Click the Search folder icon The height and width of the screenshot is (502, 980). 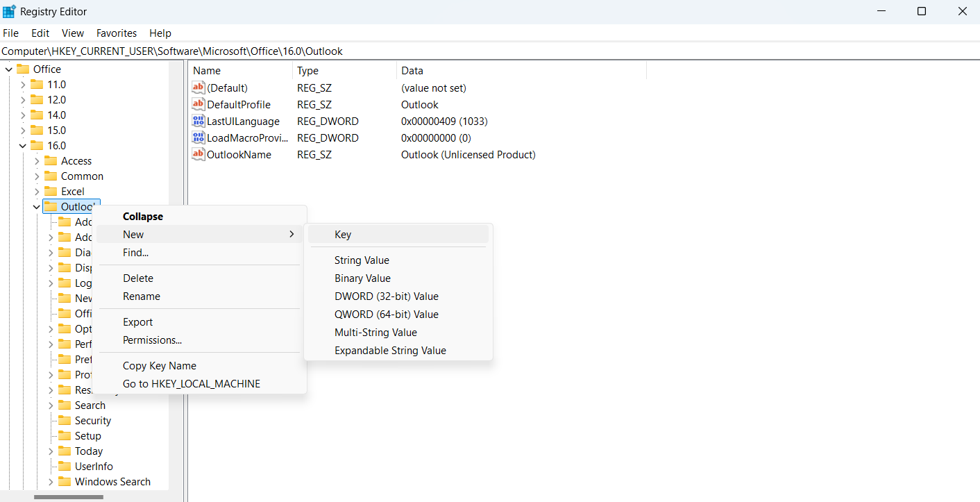(65, 405)
